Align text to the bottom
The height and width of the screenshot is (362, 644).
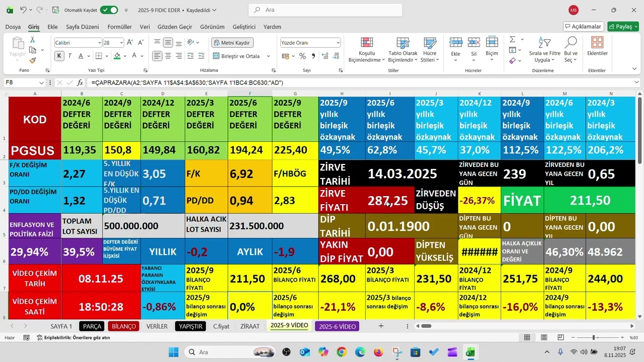pyautogui.click(x=179, y=43)
